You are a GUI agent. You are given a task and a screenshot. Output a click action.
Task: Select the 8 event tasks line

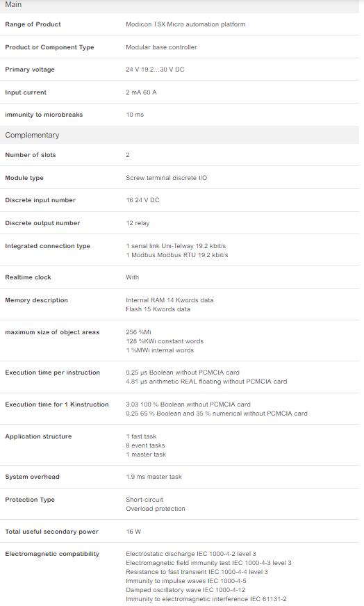(x=145, y=445)
